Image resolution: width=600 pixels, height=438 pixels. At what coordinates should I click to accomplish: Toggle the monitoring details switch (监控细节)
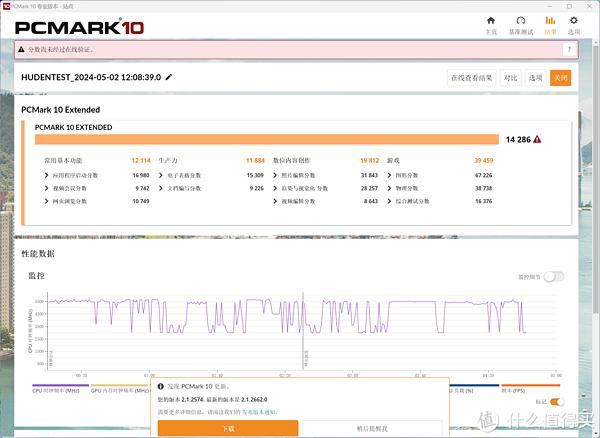point(554,277)
